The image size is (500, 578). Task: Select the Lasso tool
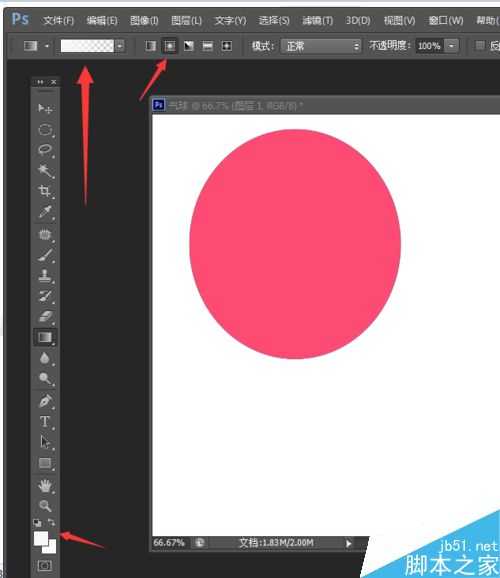point(45,150)
